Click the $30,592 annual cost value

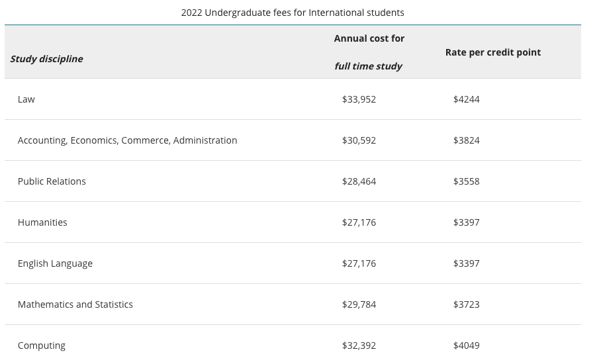(x=359, y=140)
